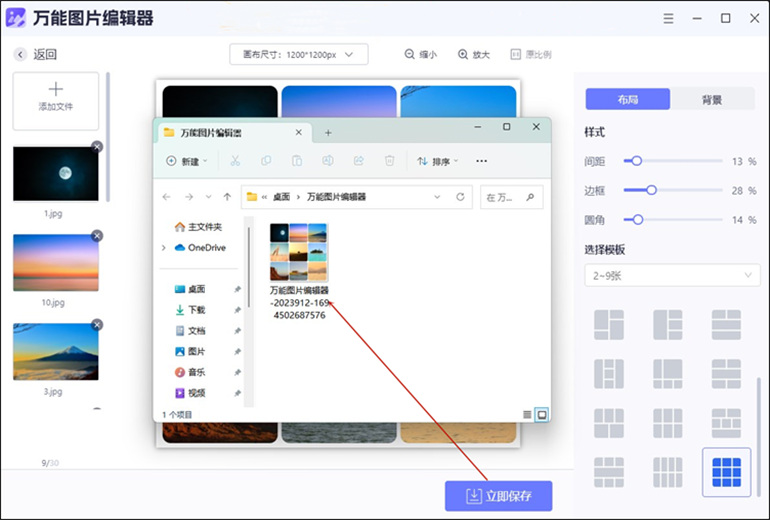The width and height of the screenshot is (770, 520).
Task: Select the 1.jpg moon thumbnail
Action: 55,173
